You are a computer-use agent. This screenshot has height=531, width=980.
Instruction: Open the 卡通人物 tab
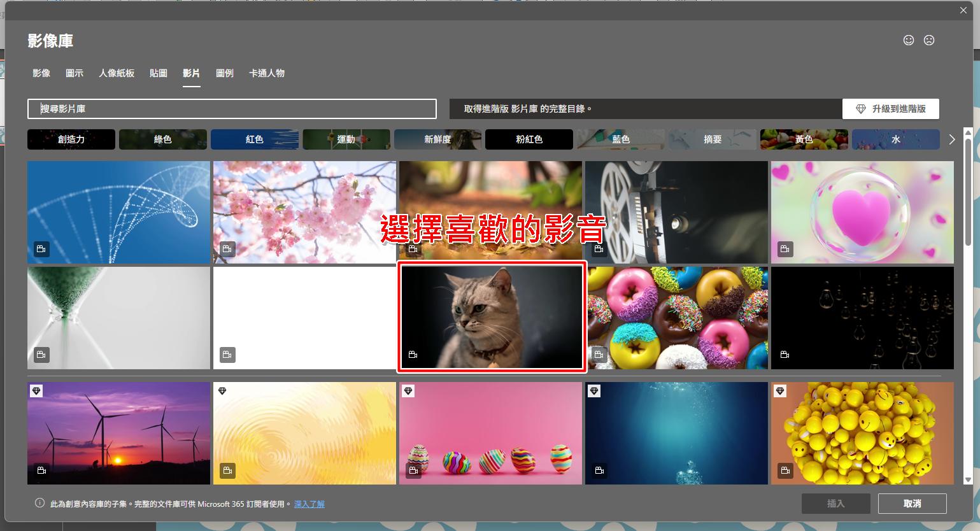[x=267, y=73]
